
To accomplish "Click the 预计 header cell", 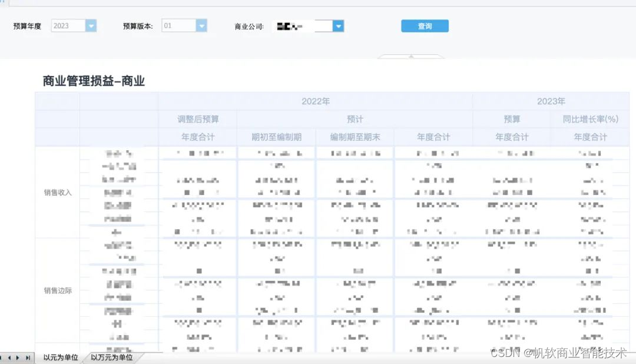I will pos(355,118).
